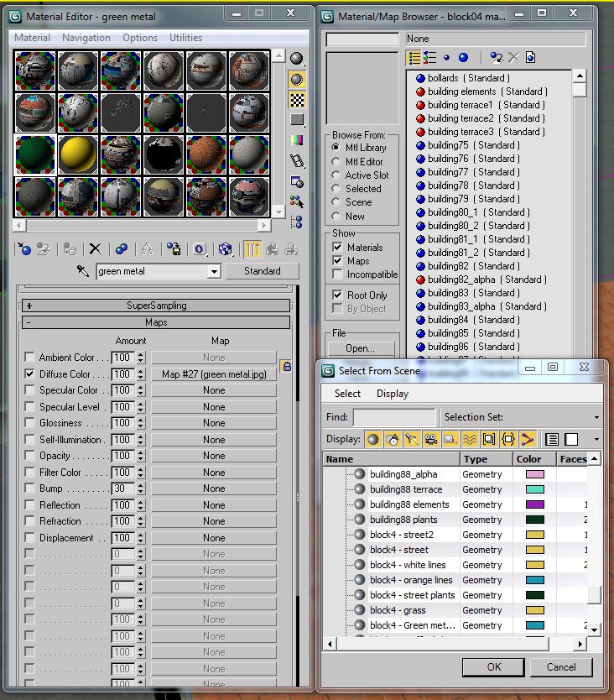Viewport: 614px width, 700px height.
Task: Open the Navigation menu
Action: click(86, 38)
